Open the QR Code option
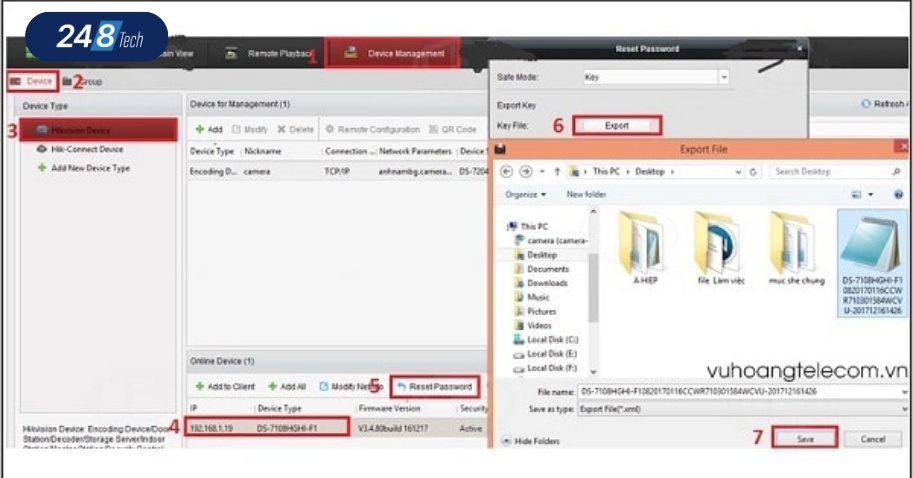Image resolution: width=913 pixels, height=478 pixels. coord(452,129)
